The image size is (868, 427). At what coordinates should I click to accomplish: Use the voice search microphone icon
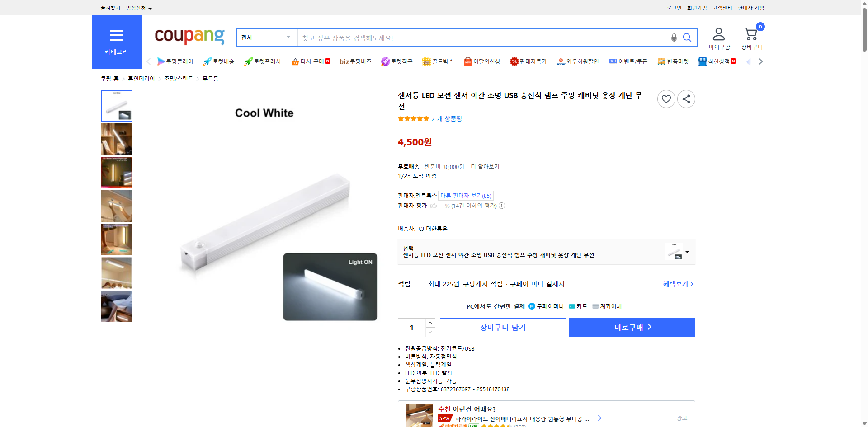674,38
